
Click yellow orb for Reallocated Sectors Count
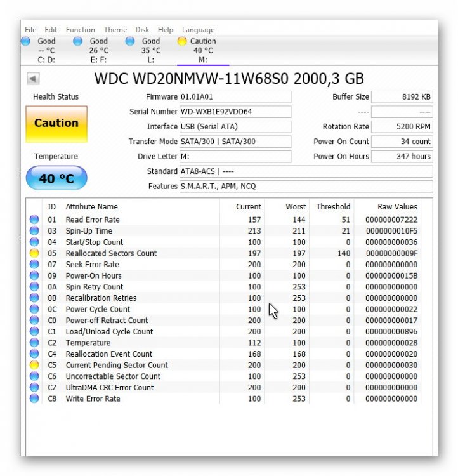pyautogui.click(x=34, y=253)
